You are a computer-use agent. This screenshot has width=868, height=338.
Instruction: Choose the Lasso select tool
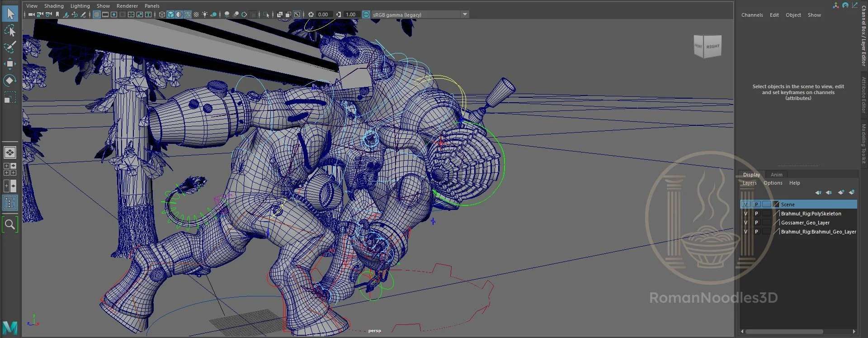click(x=9, y=30)
